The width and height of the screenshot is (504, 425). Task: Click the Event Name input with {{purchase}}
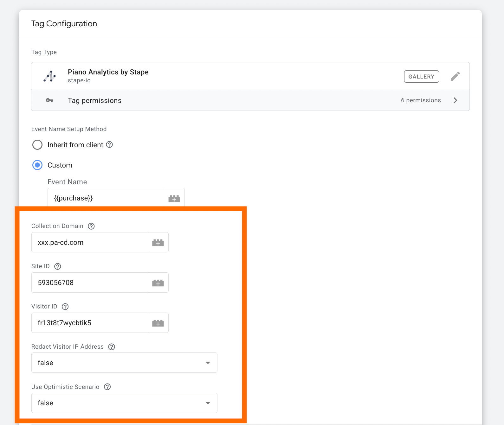pyautogui.click(x=106, y=198)
